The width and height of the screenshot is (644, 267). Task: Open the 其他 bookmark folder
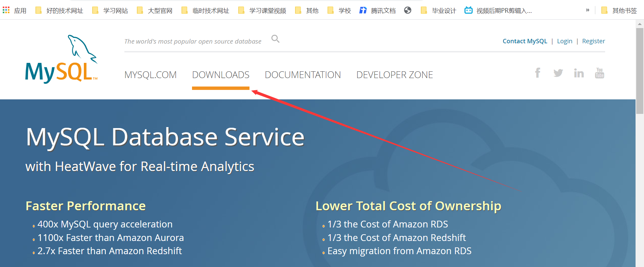tap(307, 10)
